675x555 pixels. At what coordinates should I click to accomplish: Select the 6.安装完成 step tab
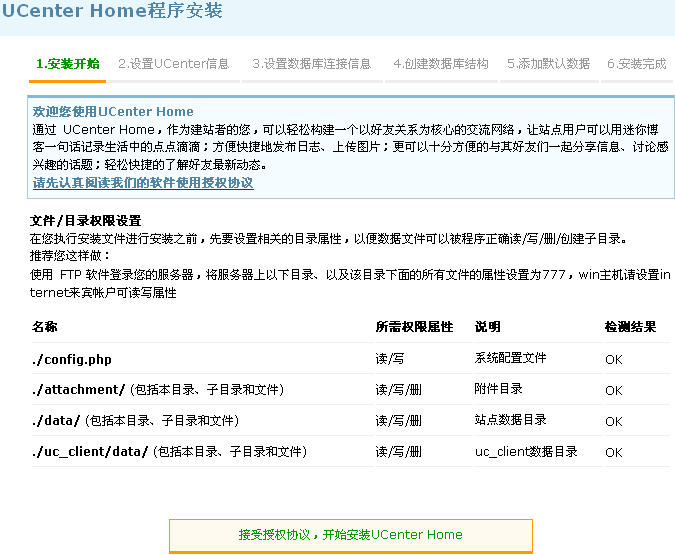(x=637, y=64)
